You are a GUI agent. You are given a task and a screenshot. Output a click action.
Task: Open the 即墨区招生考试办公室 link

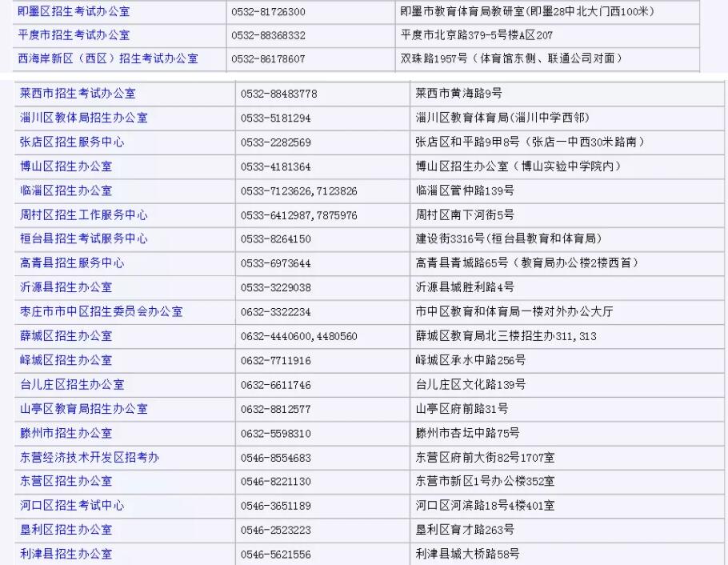(74, 12)
